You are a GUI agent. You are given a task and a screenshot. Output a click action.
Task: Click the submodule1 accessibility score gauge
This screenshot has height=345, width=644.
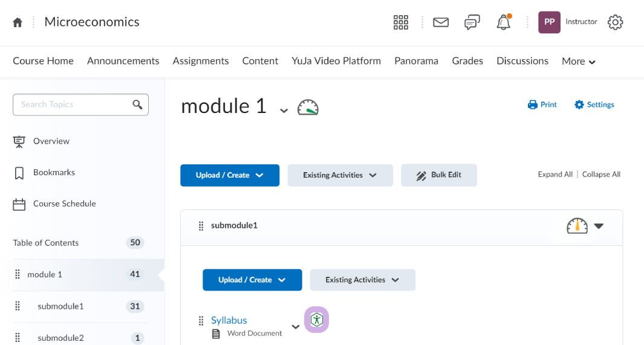click(577, 226)
